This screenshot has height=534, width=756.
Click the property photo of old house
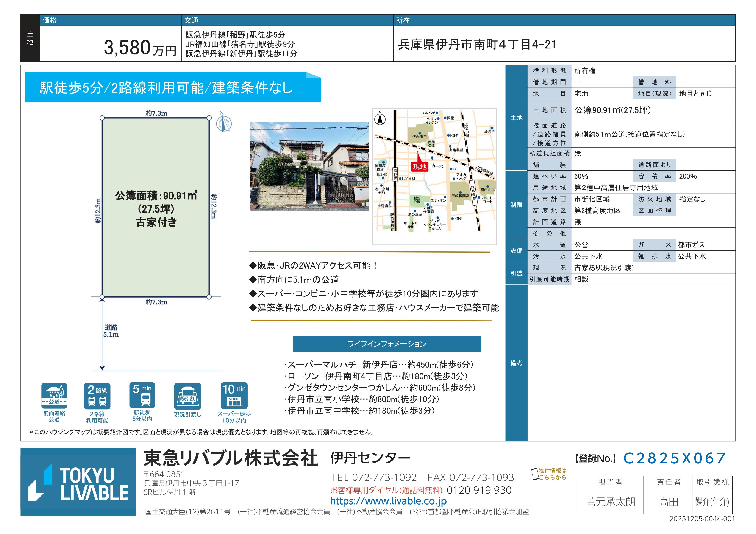(x=309, y=166)
